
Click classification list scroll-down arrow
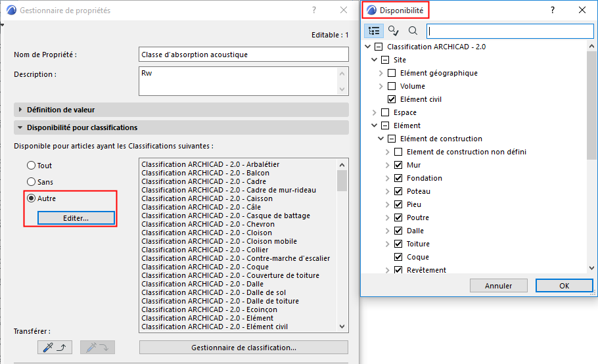tap(342, 327)
